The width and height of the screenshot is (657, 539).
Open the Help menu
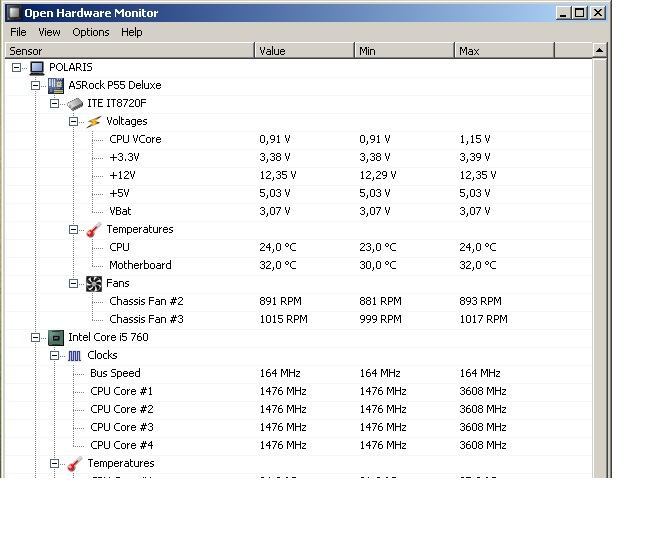pyautogui.click(x=132, y=32)
